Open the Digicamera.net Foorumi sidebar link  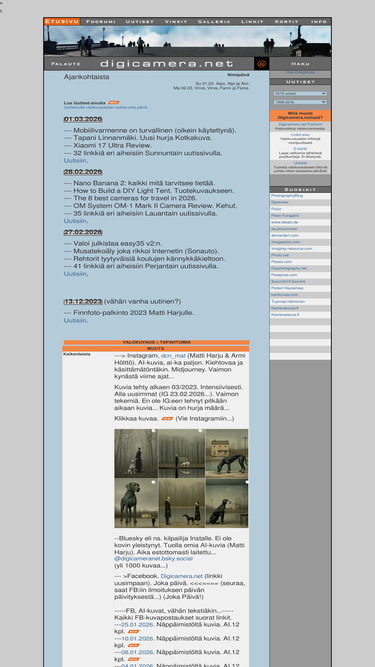[300, 124]
